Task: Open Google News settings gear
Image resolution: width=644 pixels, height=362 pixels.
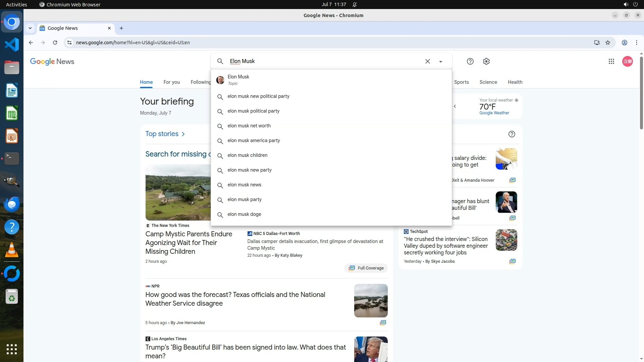Action: tap(486, 61)
